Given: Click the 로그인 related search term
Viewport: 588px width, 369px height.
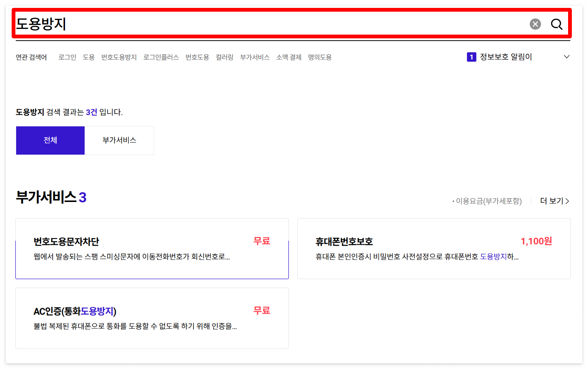Looking at the screenshot, I should pos(67,57).
